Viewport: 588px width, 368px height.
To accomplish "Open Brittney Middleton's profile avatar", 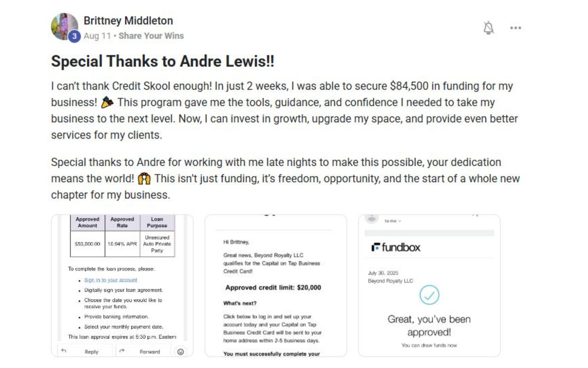I will coord(64,26).
